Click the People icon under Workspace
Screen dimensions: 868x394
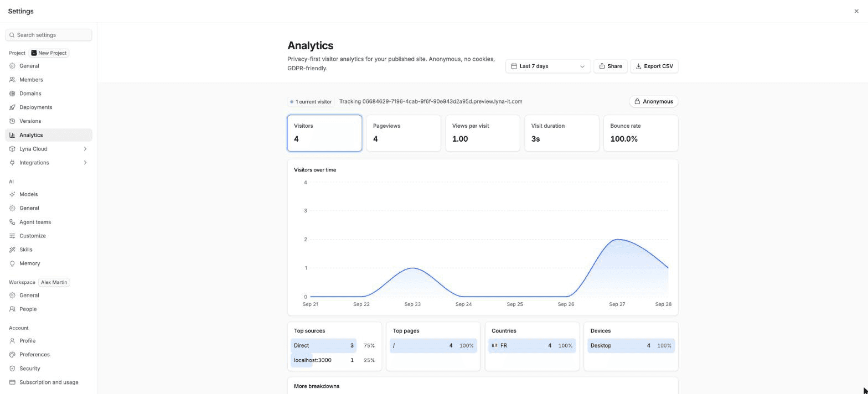point(12,309)
